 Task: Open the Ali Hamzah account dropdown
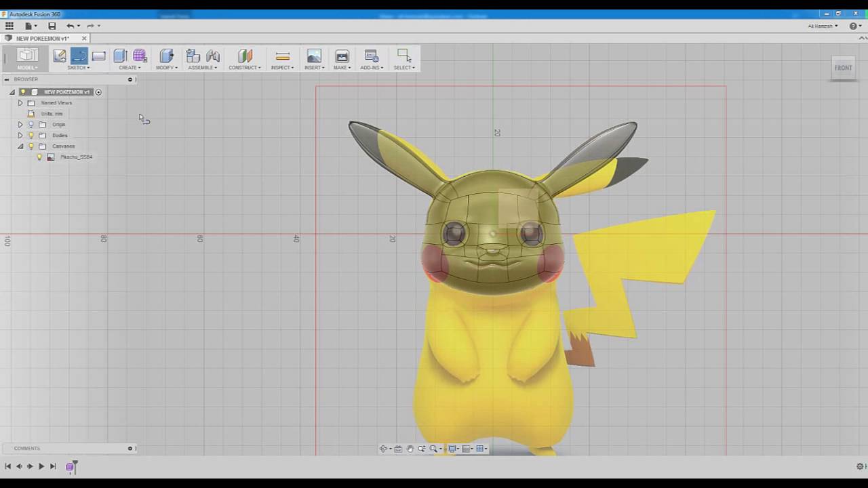(x=823, y=26)
